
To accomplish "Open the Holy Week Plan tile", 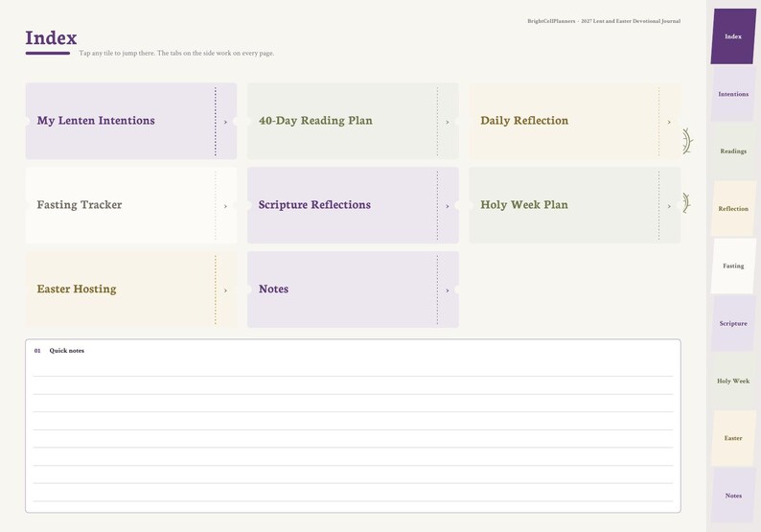I will [575, 205].
